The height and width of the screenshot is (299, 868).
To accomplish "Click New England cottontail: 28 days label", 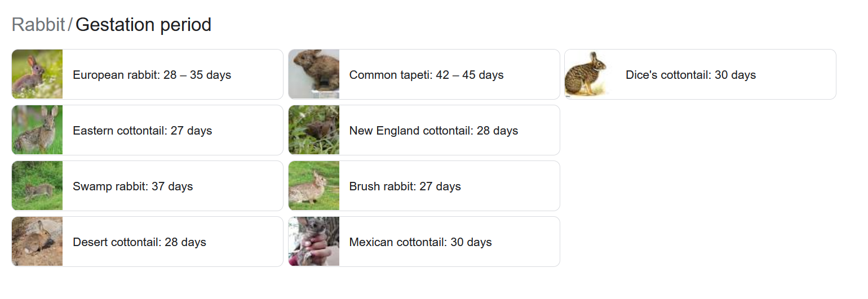I will coord(433,131).
